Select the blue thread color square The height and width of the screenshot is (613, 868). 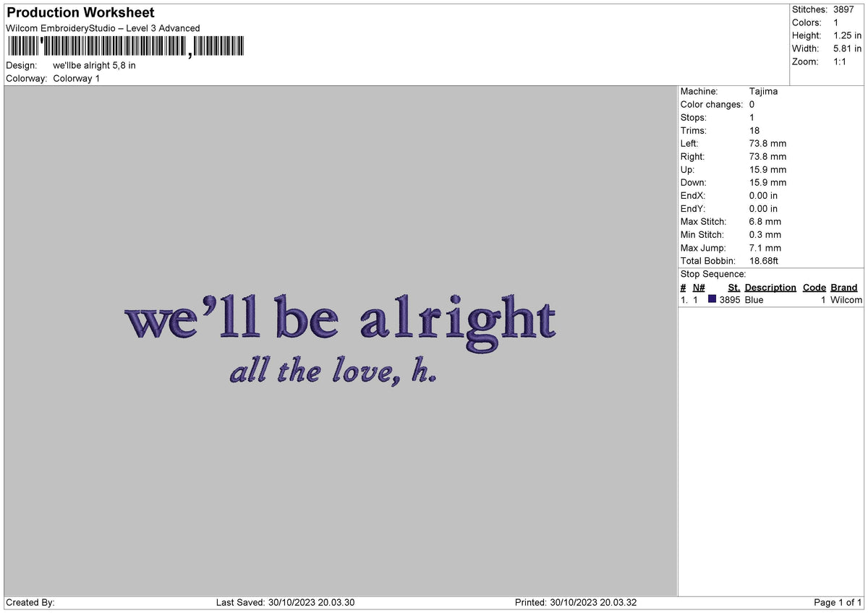click(x=713, y=299)
